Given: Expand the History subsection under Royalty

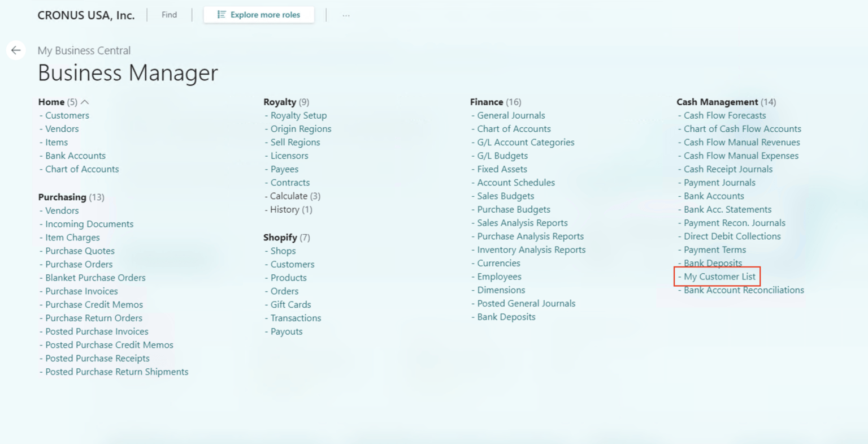Looking at the screenshot, I should coord(289,209).
